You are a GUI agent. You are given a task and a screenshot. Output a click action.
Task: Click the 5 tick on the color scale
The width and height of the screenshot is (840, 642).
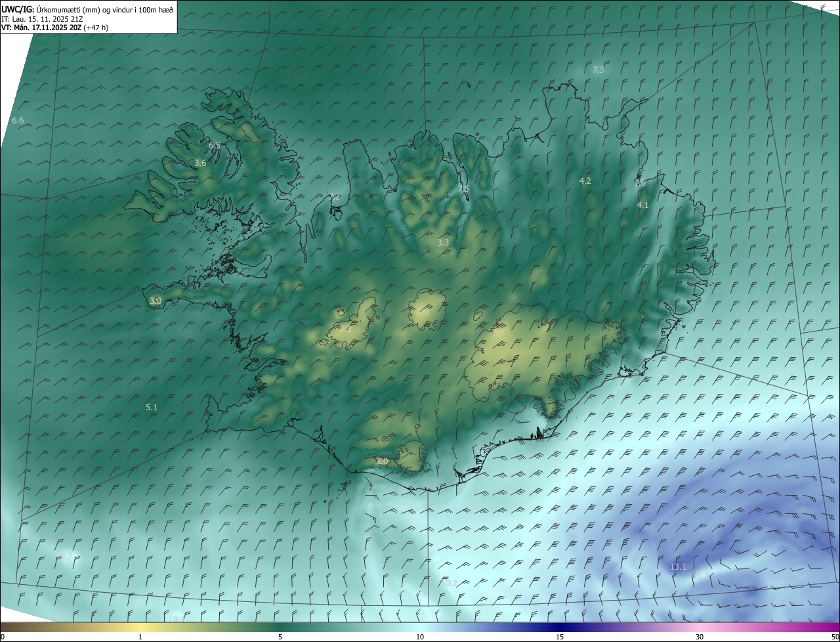[280, 637]
